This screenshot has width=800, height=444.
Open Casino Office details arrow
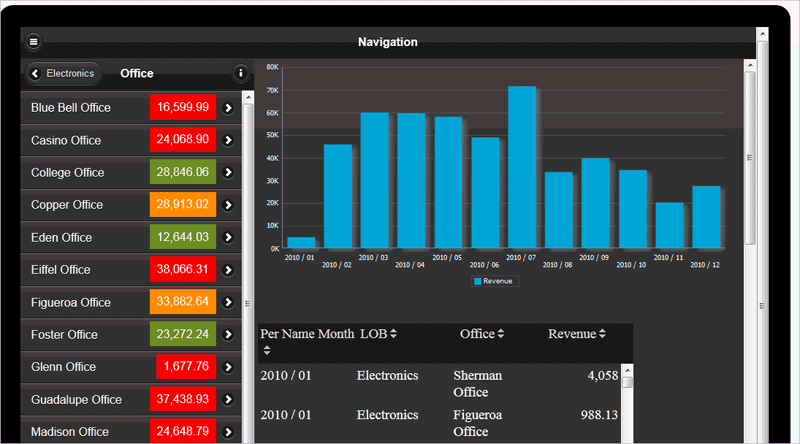pyautogui.click(x=228, y=140)
